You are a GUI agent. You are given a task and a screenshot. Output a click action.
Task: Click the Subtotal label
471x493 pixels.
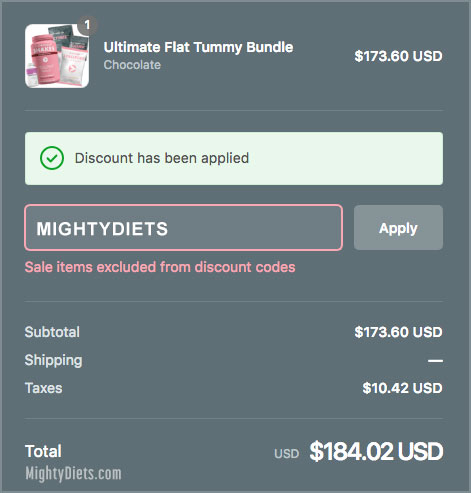52,332
